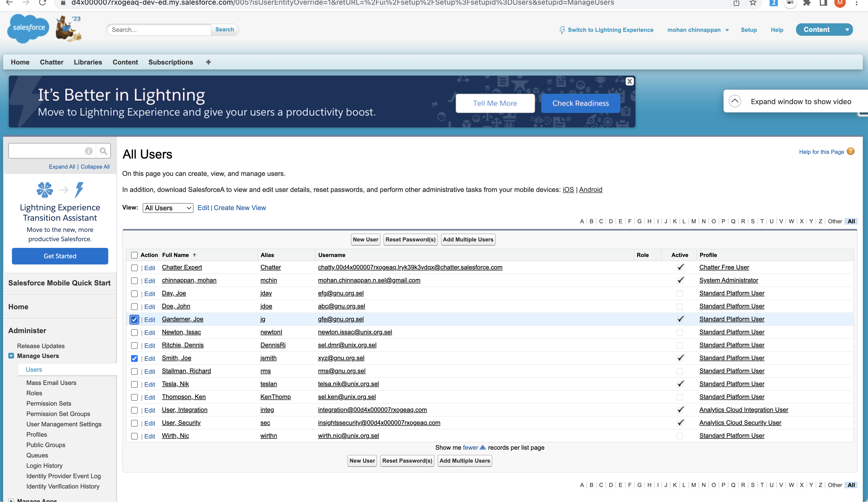Open the Create New View link
This screenshot has width=868, height=502.
[240, 207]
